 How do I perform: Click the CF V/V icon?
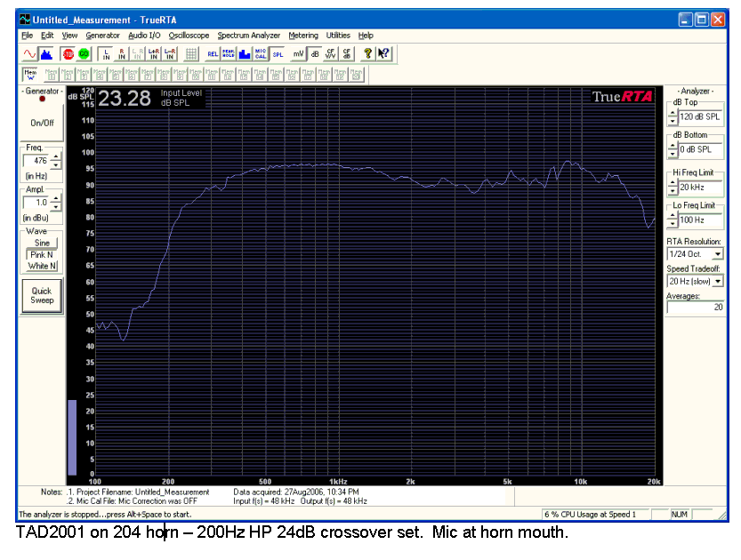coord(330,54)
